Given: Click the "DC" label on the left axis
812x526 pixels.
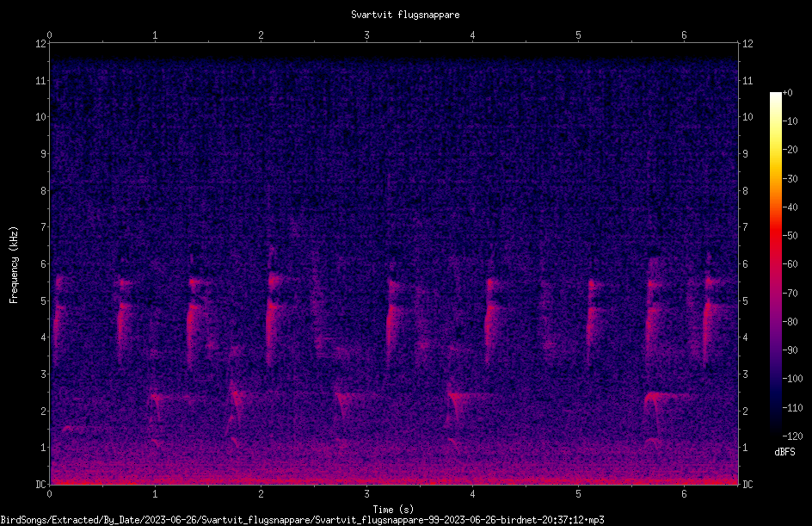Looking at the screenshot, I should tap(40, 485).
